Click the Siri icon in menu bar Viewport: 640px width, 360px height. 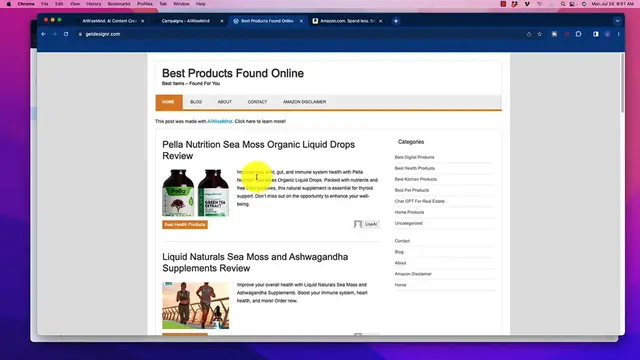tap(584, 4)
